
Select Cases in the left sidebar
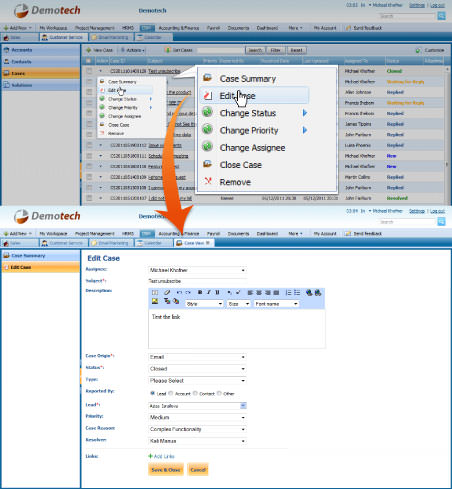tap(41, 73)
